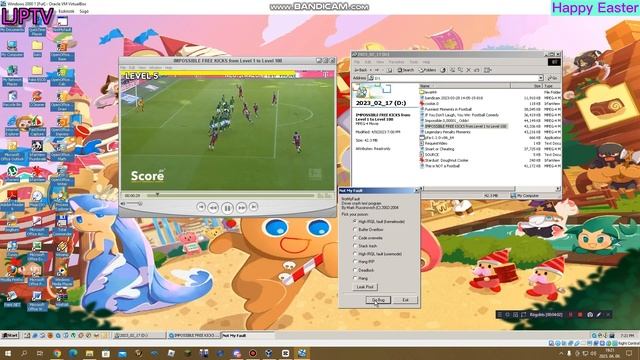Click the Explorer address field
Screen dimensions: 640x360
(455, 78)
